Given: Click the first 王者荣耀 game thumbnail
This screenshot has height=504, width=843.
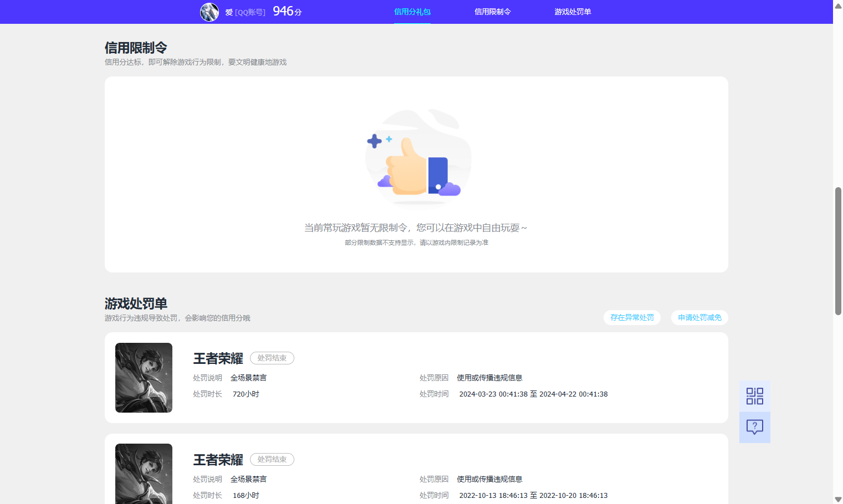Looking at the screenshot, I should (x=144, y=377).
